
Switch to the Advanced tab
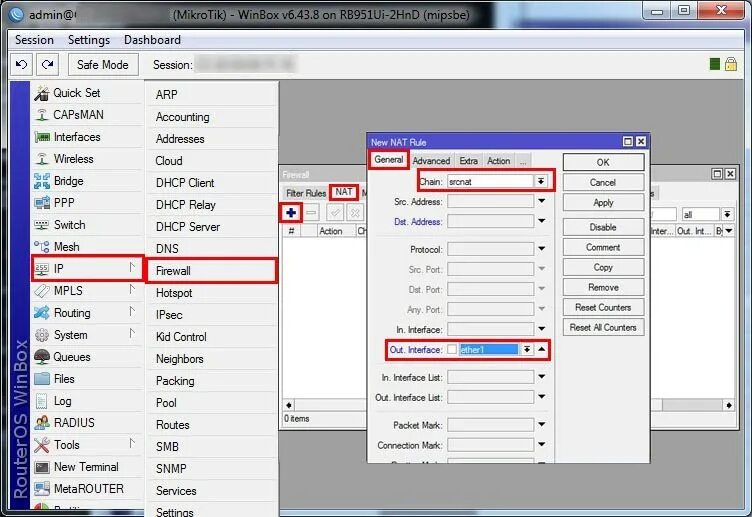tap(431, 161)
